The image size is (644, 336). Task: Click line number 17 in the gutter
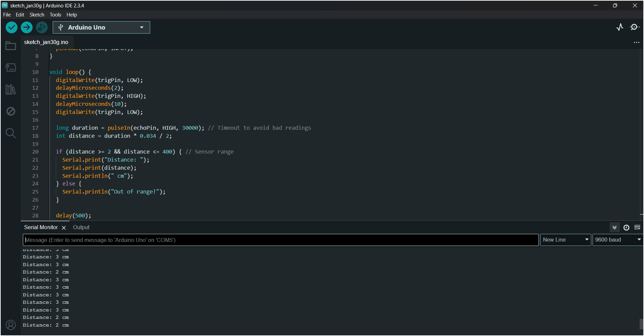coord(35,128)
